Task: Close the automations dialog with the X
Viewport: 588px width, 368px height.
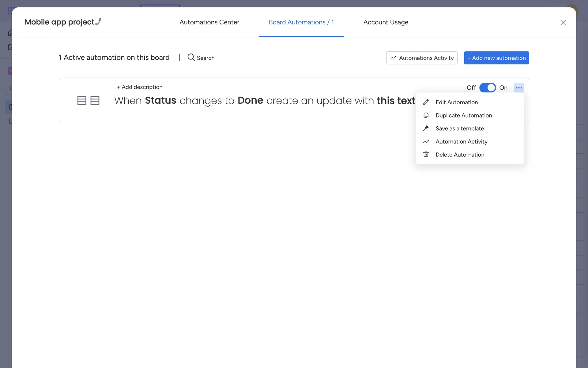Action: click(x=563, y=22)
